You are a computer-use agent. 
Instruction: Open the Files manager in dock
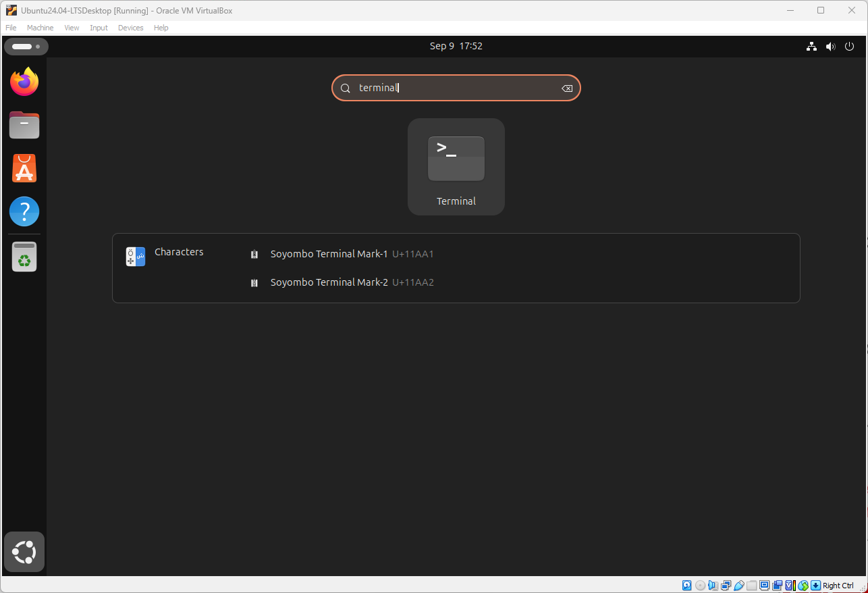24,125
